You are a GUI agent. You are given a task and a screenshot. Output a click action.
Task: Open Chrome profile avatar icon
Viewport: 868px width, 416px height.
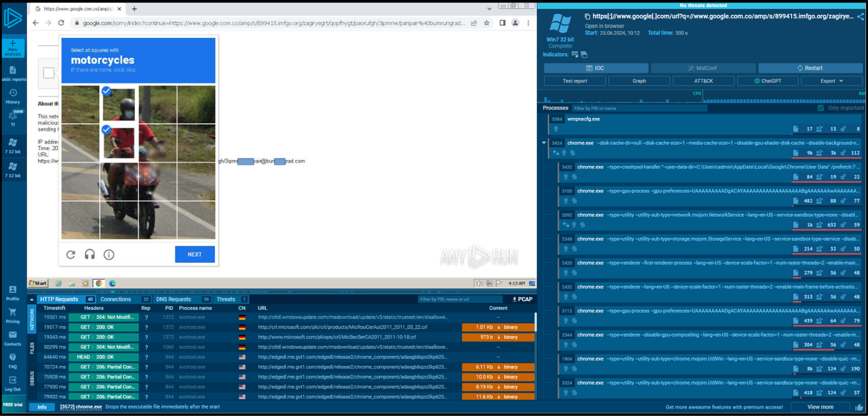515,22
